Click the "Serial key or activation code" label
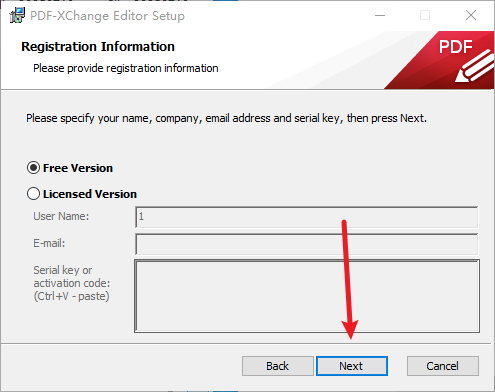495x392 pixels. 72,283
